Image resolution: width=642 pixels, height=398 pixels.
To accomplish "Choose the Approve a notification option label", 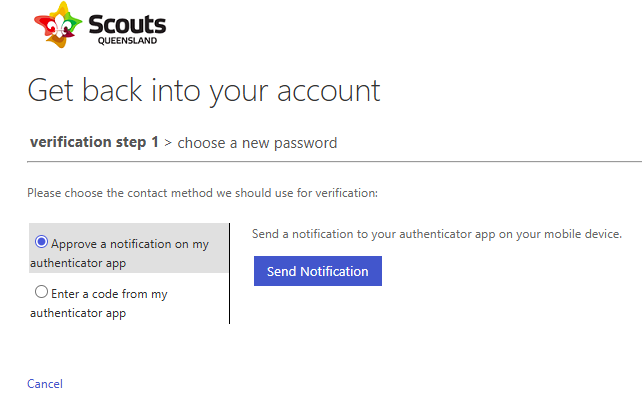I will click(x=119, y=253).
